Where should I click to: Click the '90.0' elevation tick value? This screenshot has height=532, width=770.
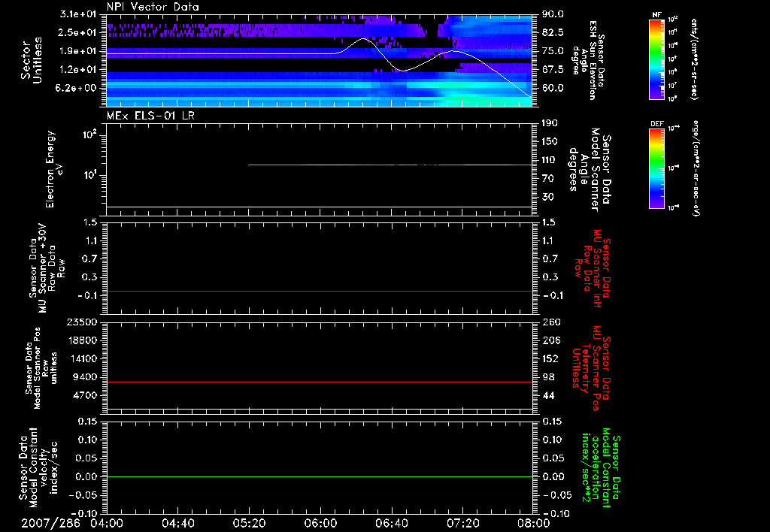(x=553, y=14)
